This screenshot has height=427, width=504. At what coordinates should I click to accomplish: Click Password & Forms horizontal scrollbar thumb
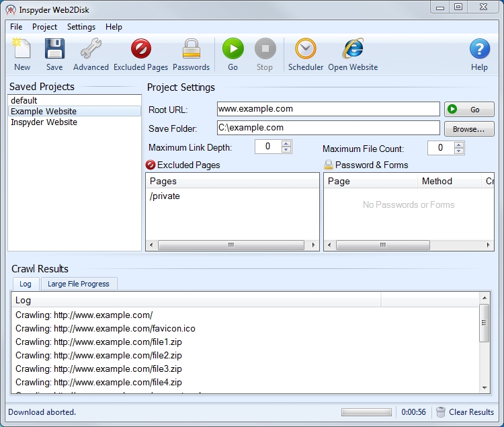coord(383,245)
